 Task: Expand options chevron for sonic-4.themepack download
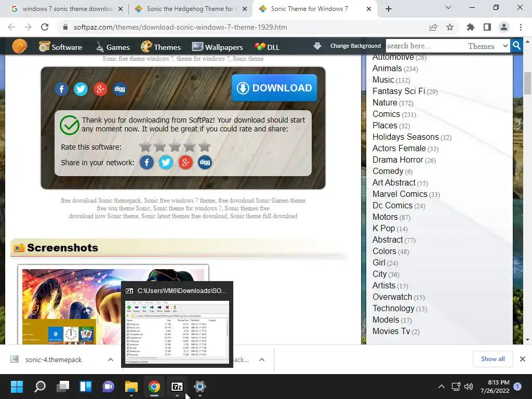[111, 360]
